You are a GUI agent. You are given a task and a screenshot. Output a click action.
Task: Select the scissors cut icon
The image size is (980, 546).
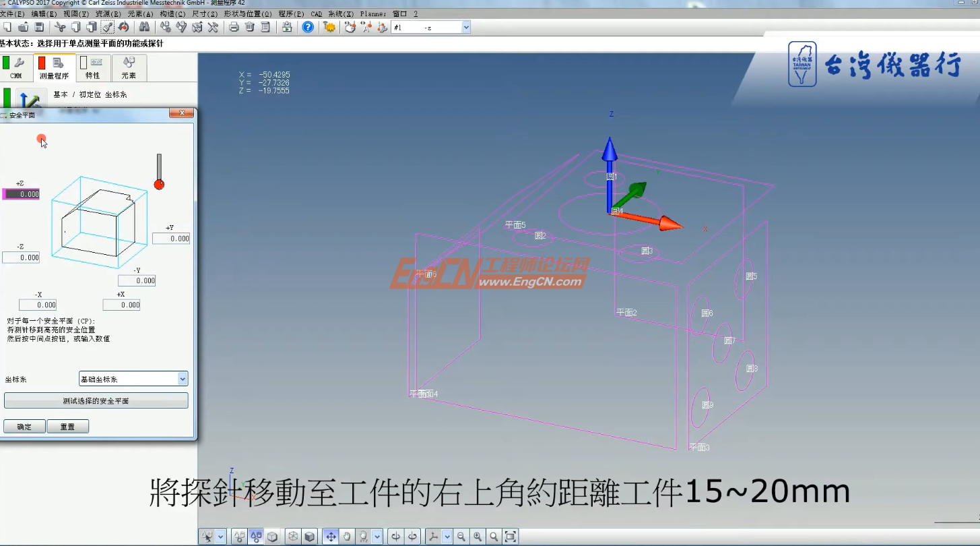click(x=59, y=27)
